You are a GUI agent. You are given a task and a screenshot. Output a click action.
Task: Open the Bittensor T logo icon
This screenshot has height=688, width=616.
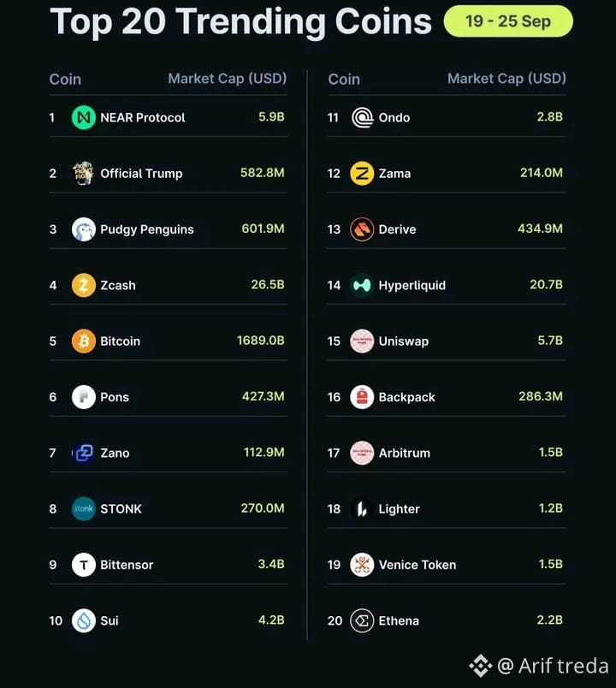pyautogui.click(x=83, y=565)
